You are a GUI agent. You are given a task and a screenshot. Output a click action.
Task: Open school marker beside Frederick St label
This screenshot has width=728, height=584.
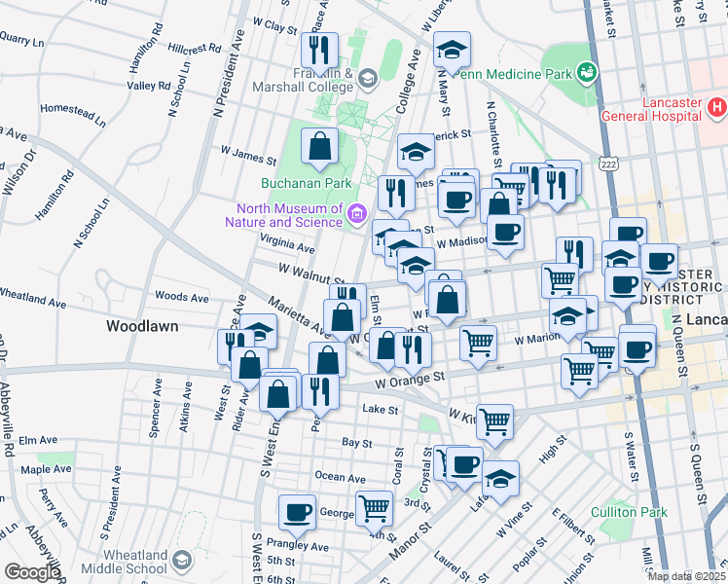tap(416, 152)
